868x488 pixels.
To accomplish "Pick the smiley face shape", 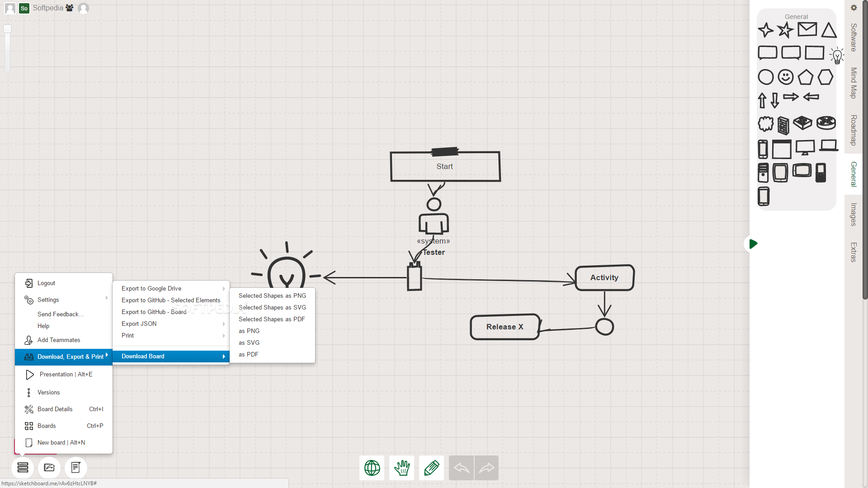I will click(x=785, y=77).
